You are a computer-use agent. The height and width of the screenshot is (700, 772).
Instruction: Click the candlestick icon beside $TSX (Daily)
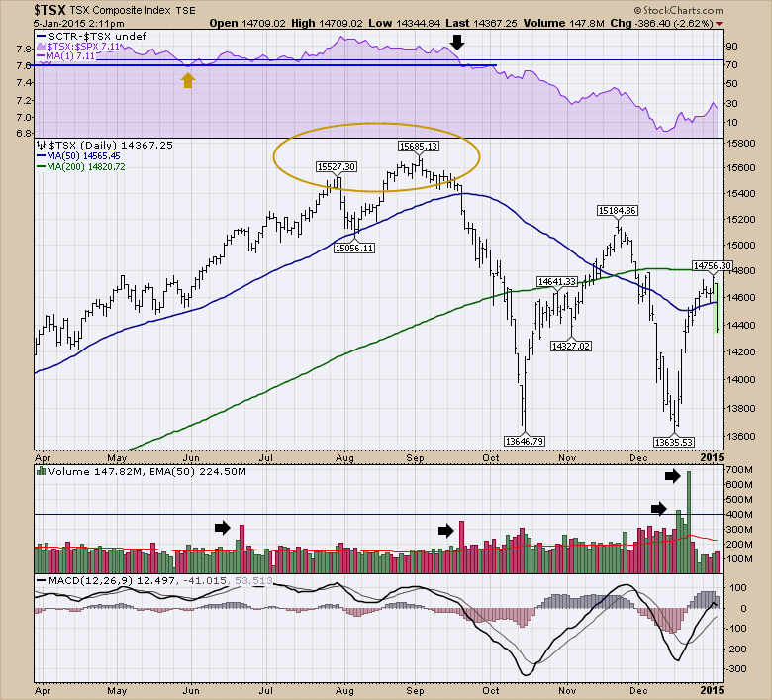42,145
